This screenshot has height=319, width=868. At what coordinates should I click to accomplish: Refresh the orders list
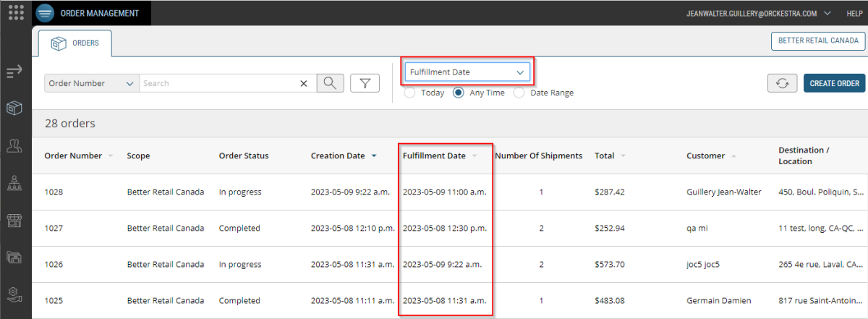[782, 83]
